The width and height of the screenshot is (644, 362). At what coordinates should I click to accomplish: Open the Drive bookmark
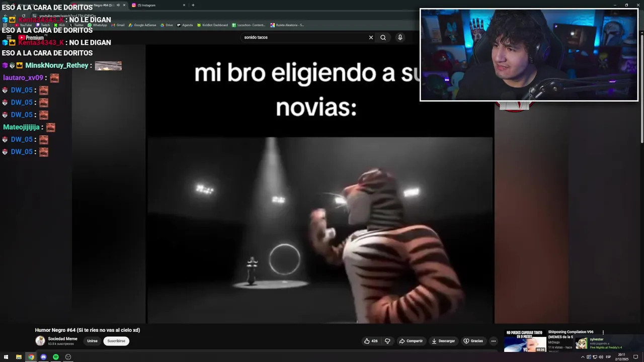(167, 25)
